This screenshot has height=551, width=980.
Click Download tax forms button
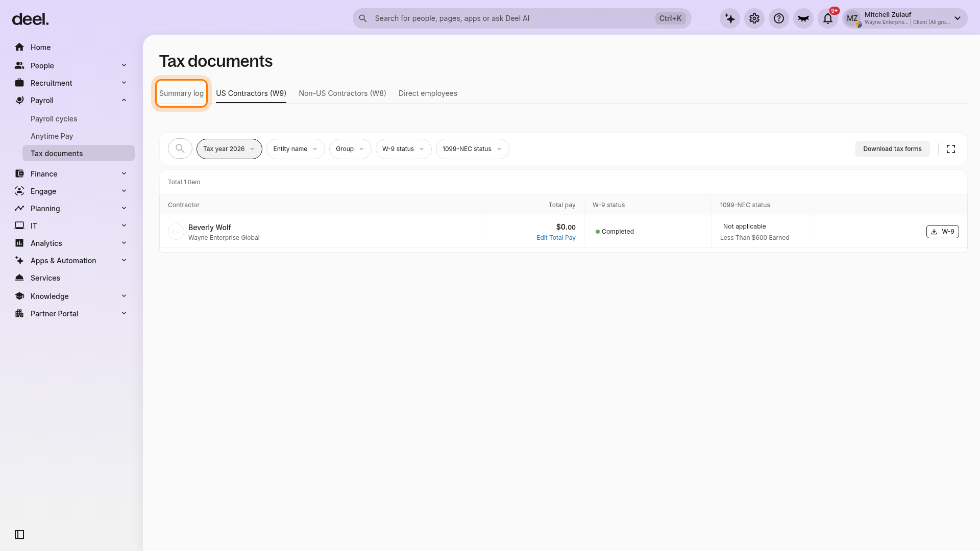892,149
